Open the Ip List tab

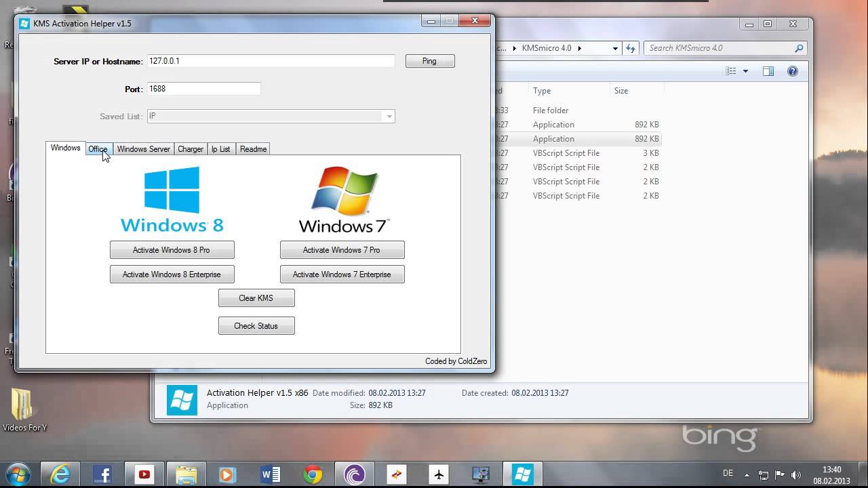(221, 149)
